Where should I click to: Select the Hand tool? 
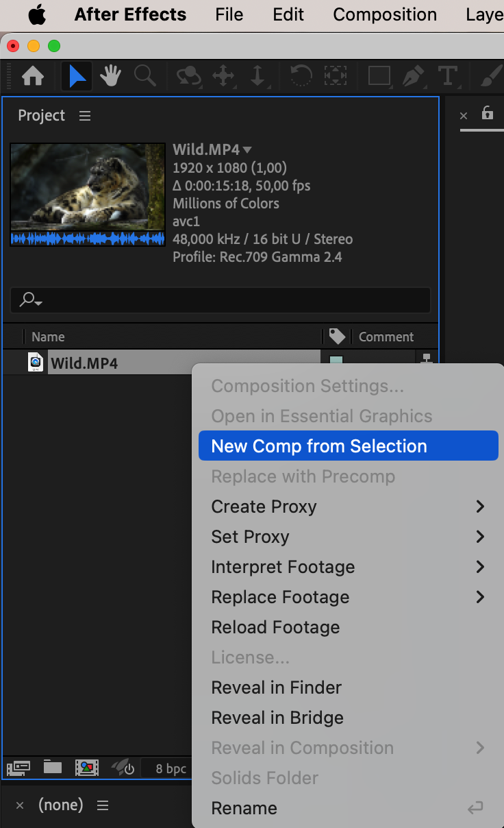[x=111, y=75]
